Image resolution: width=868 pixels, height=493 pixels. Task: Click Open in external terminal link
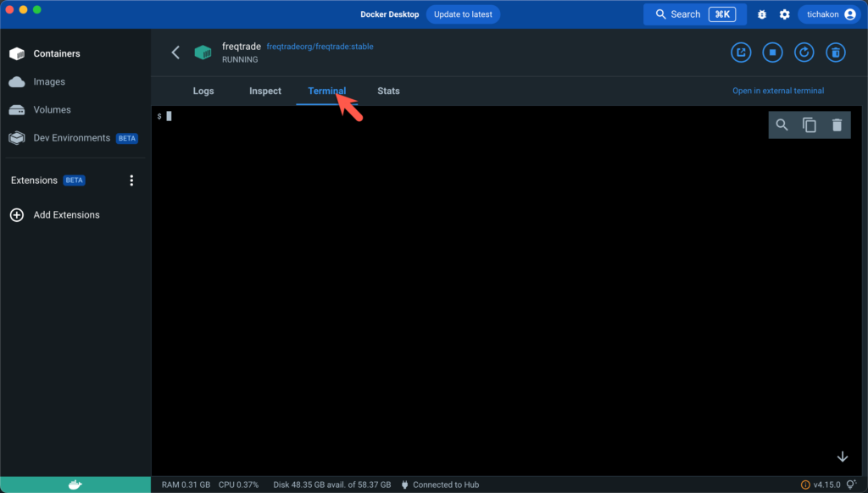(x=778, y=91)
